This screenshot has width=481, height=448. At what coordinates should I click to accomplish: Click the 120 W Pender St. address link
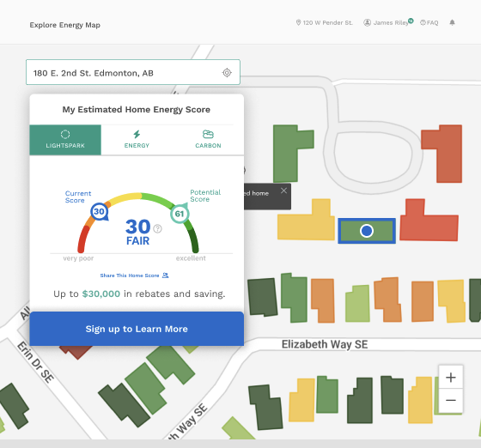[x=328, y=22]
